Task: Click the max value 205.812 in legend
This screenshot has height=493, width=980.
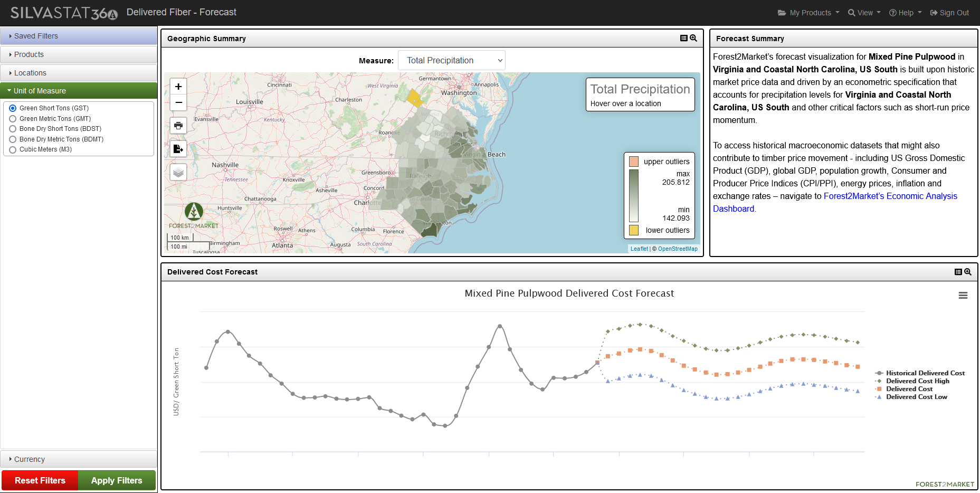Action: tap(675, 182)
